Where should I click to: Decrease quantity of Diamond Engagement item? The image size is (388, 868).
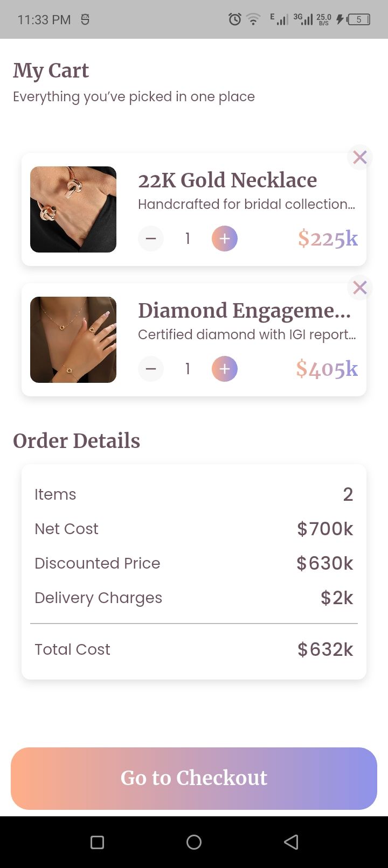(x=151, y=369)
